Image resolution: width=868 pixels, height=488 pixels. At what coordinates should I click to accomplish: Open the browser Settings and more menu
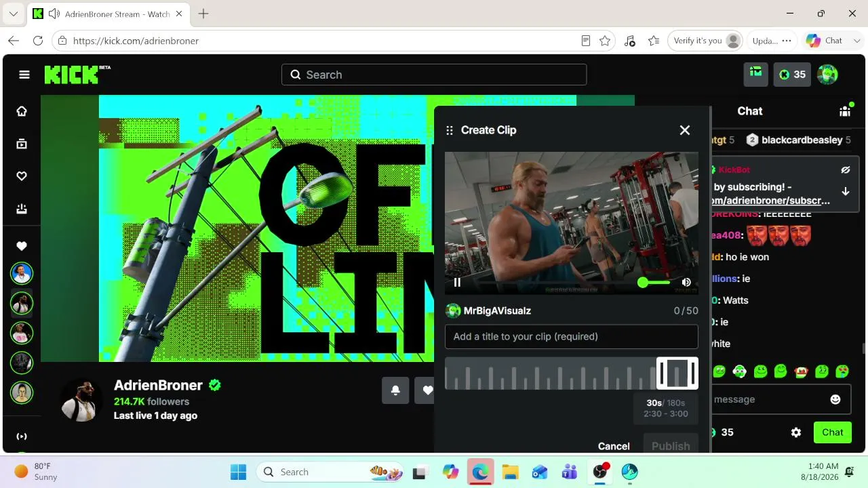(787, 41)
